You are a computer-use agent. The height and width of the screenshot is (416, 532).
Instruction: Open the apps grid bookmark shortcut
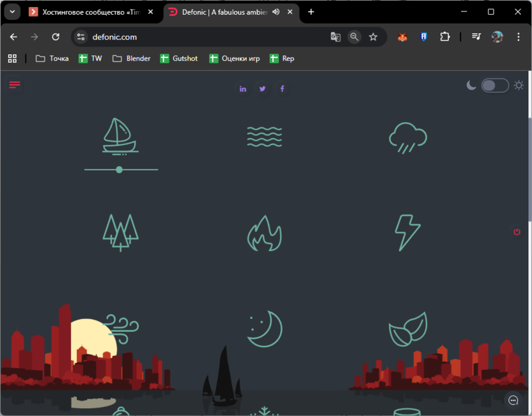tap(12, 58)
